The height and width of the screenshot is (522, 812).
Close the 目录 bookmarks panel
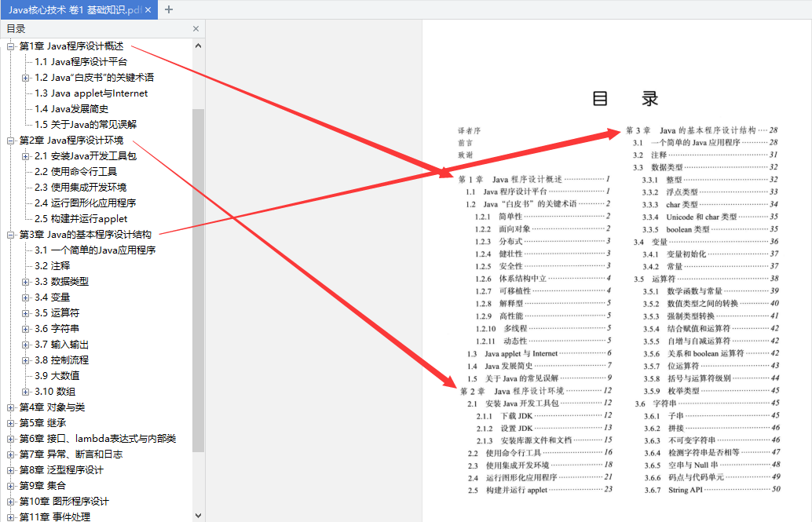point(196,29)
